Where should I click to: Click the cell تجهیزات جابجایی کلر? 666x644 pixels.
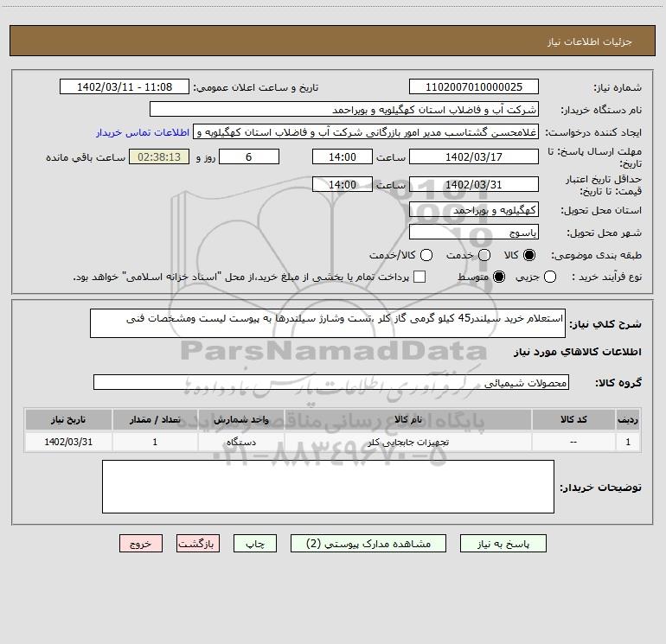pos(407,442)
